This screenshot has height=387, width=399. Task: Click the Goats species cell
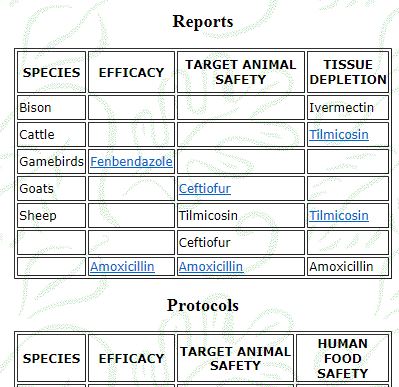(51, 189)
